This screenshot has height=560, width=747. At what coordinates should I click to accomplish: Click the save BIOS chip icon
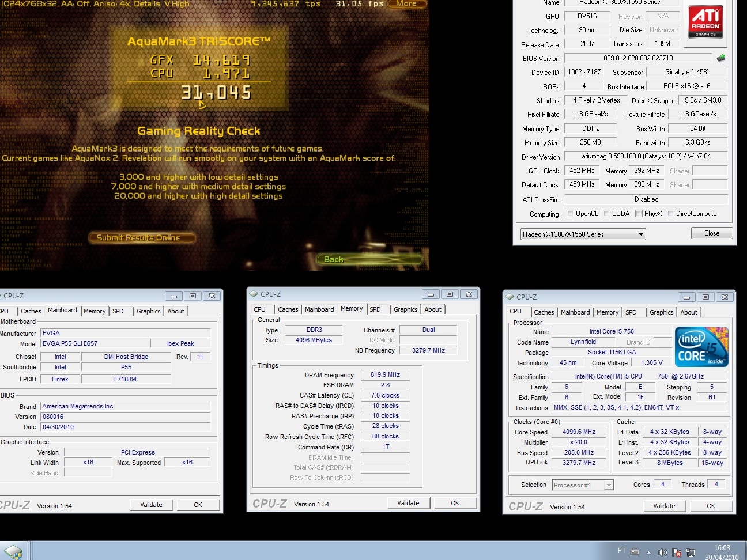point(720,58)
